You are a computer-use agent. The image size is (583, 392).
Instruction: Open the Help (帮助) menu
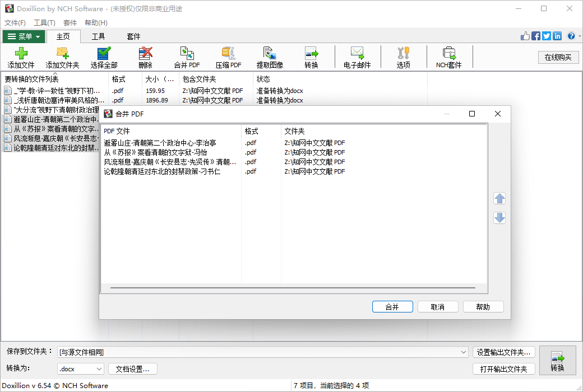96,22
